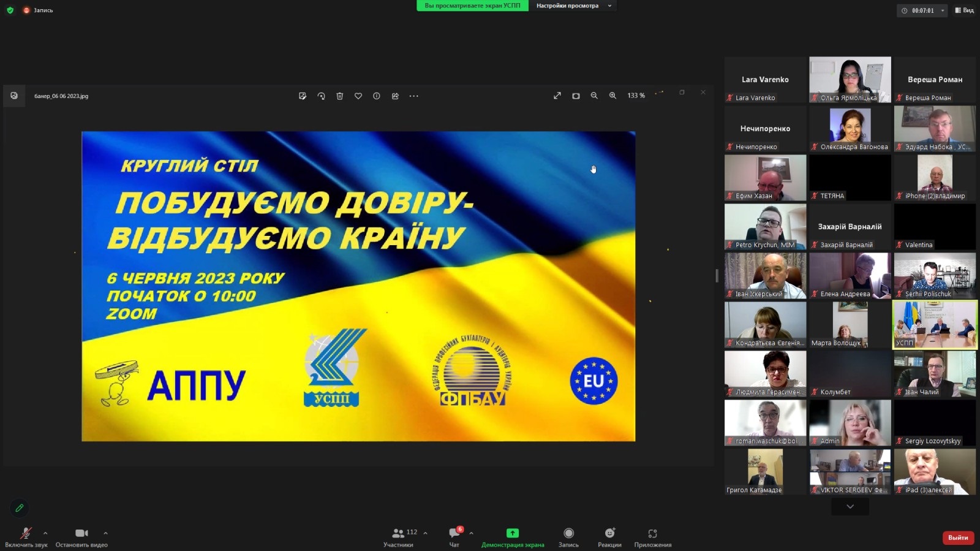The image size is (980, 551).
Task: Click the Вид view button
Action: (964, 10)
